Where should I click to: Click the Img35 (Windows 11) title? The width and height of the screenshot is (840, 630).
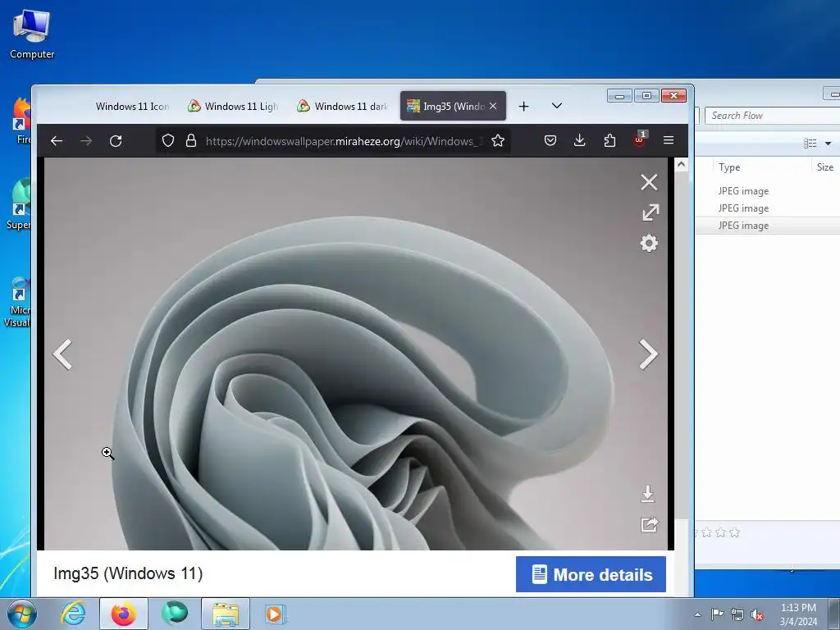click(x=128, y=573)
